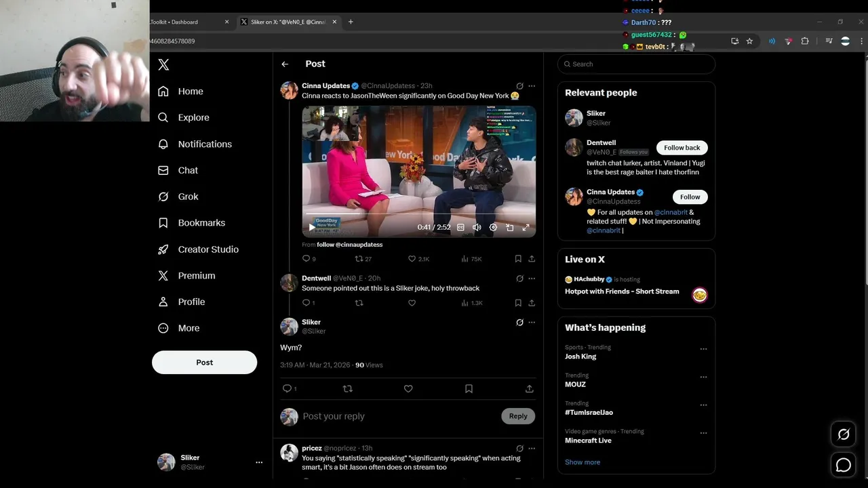
Task: Open more options on Sliker's Wym? post
Action: click(532, 323)
